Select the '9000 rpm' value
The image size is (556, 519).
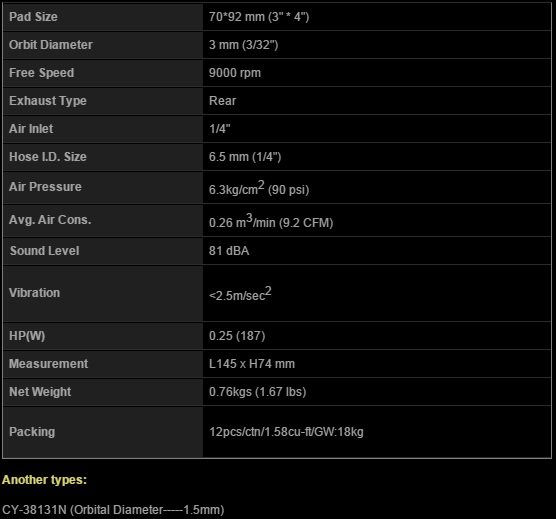tap(235, 73)
